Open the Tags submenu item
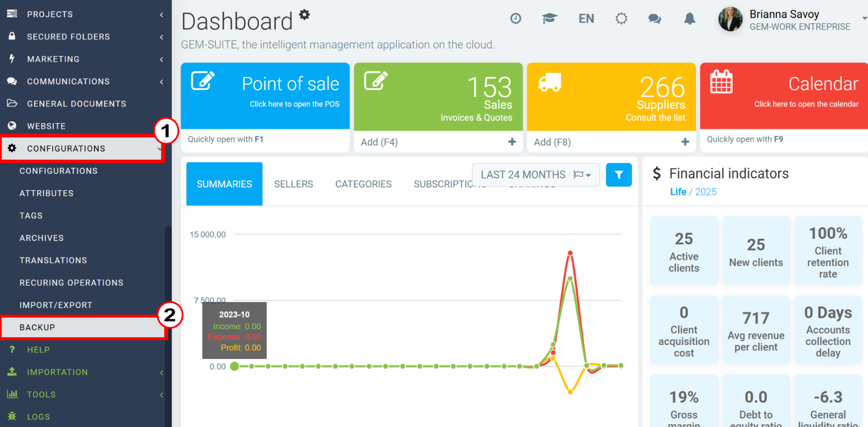868x427 pixels. [31, 216]
